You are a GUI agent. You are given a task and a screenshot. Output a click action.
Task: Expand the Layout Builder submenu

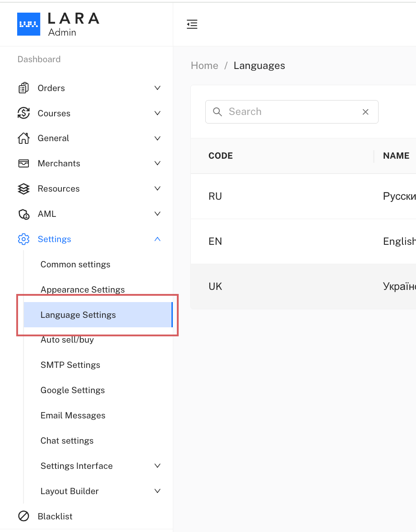[x=157, y=491]
